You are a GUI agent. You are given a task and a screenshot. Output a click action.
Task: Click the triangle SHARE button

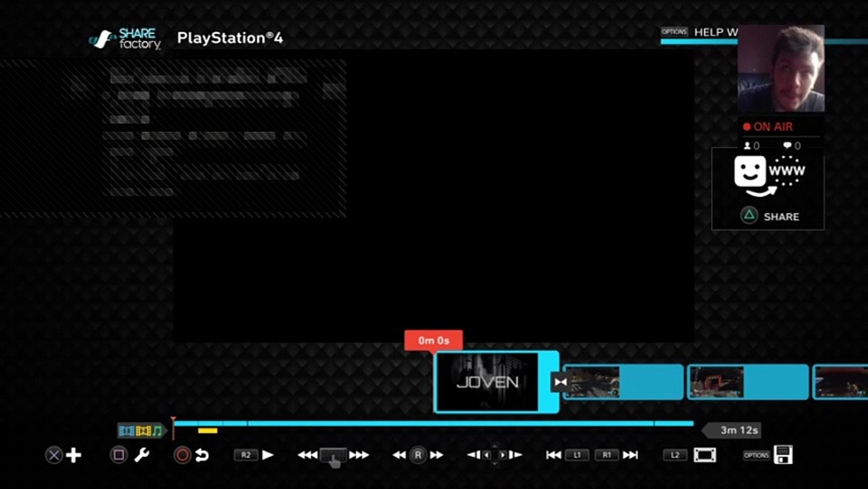(x=769, y=216)
